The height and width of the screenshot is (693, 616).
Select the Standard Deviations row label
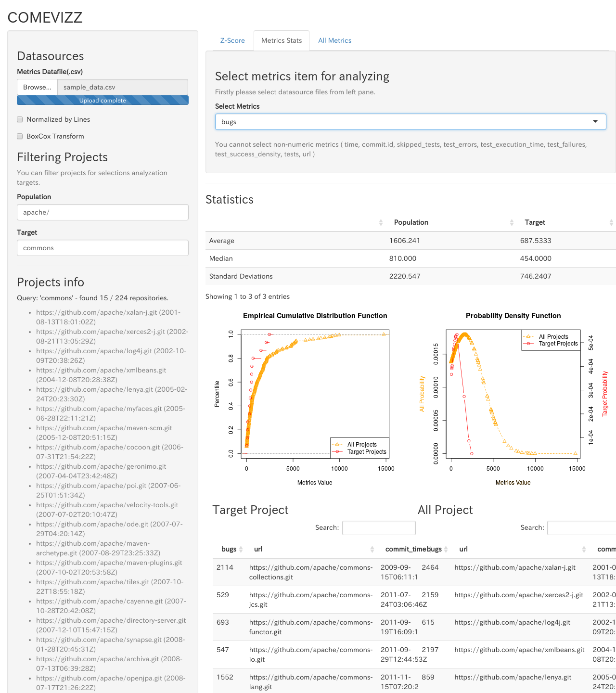point(241,276)
